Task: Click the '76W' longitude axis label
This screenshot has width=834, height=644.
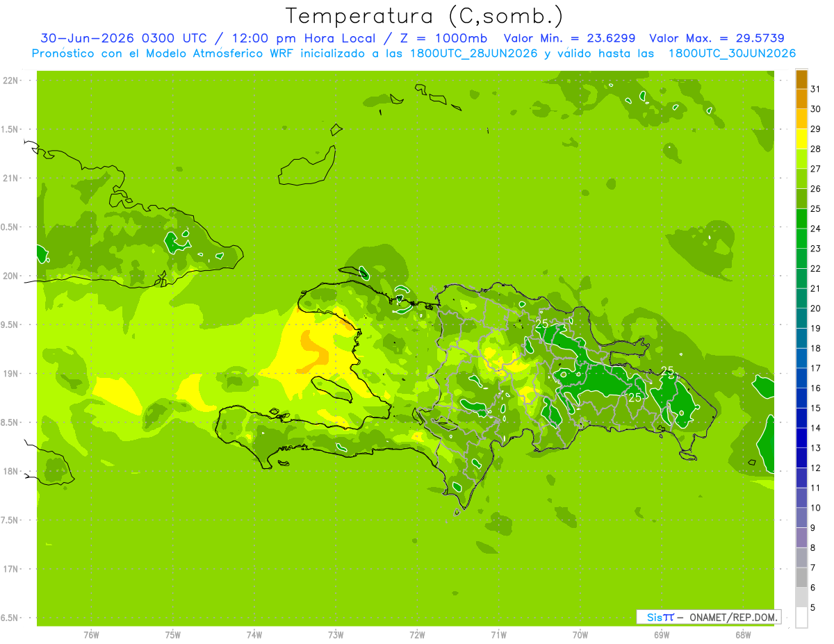Action: click(x=91, y=635)
